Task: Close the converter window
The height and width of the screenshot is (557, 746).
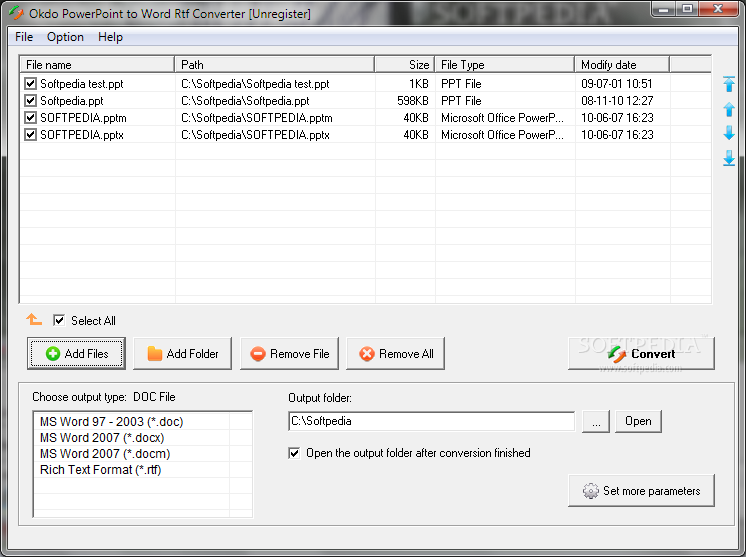Action: 718,9
